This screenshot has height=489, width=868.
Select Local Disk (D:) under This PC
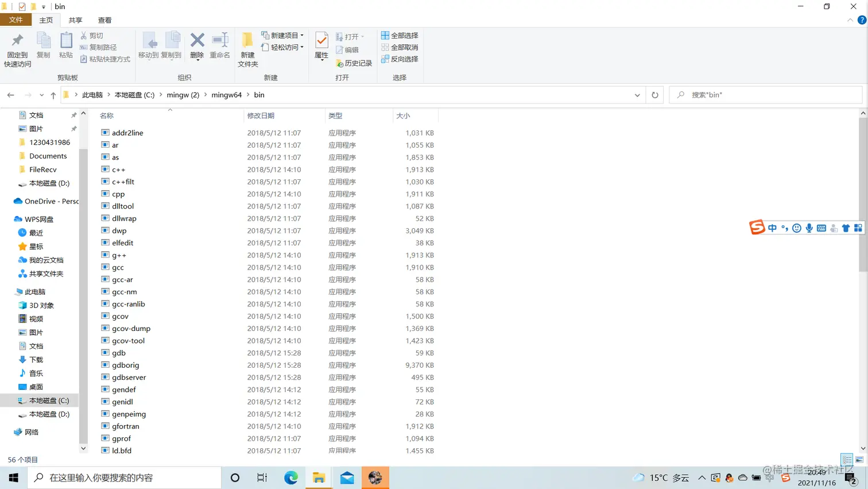click(44, 414)
